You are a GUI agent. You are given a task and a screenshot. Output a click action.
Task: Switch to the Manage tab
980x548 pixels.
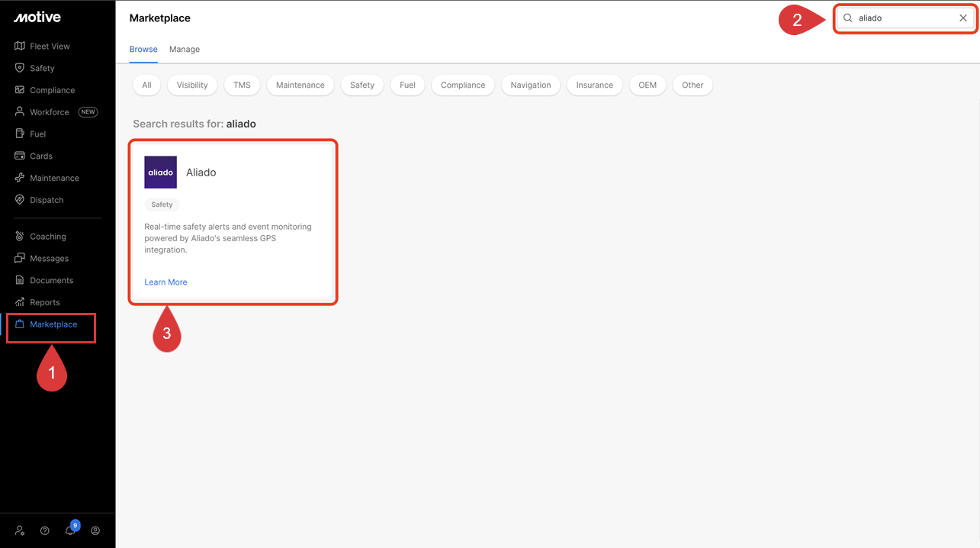[185, 49]
